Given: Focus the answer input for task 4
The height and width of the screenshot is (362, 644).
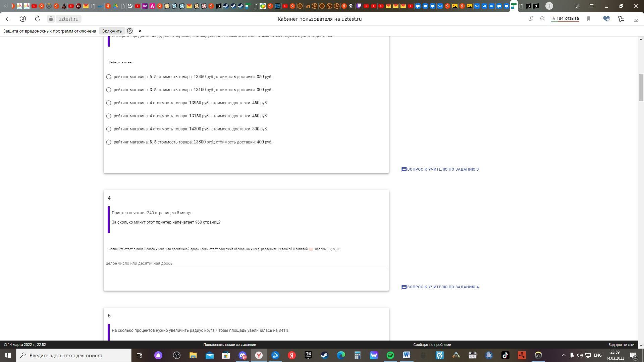Looking at the screenshot, I should [246, 263].
